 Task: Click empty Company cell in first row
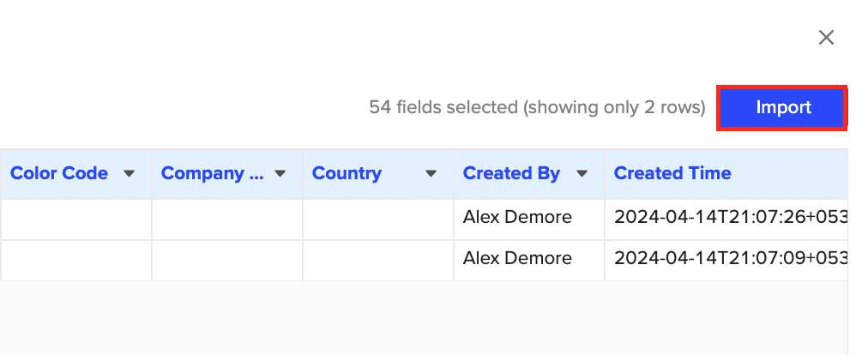click(x=226, y=219)
